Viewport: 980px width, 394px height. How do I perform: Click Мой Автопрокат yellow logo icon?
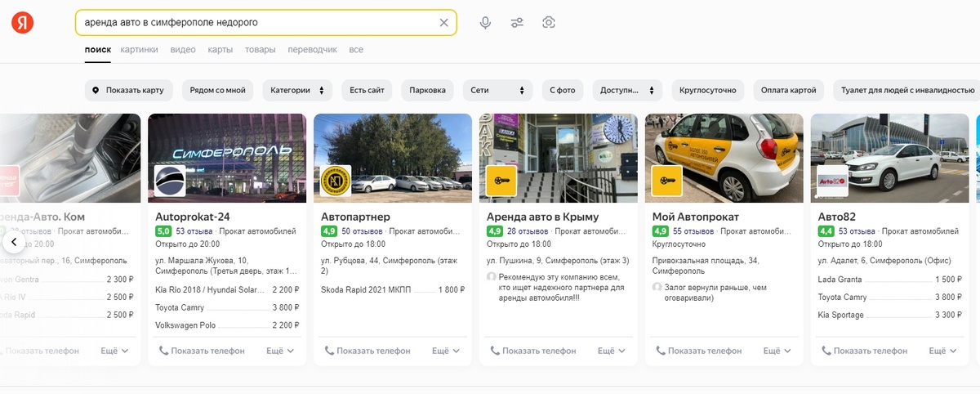point(667,181)
